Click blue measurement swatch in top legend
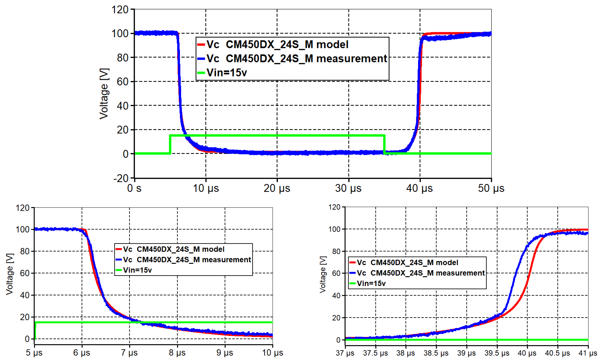Image resolution: width=600 pixels, height=364 pixels. 201,59
